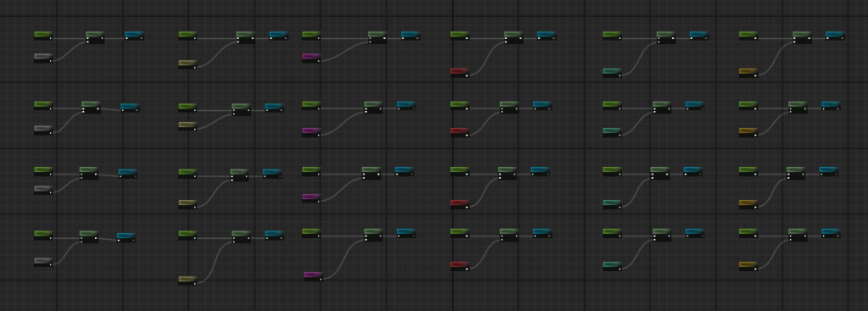
Task: Select the gray node in the top-left graph
Action: pos(43,58)
